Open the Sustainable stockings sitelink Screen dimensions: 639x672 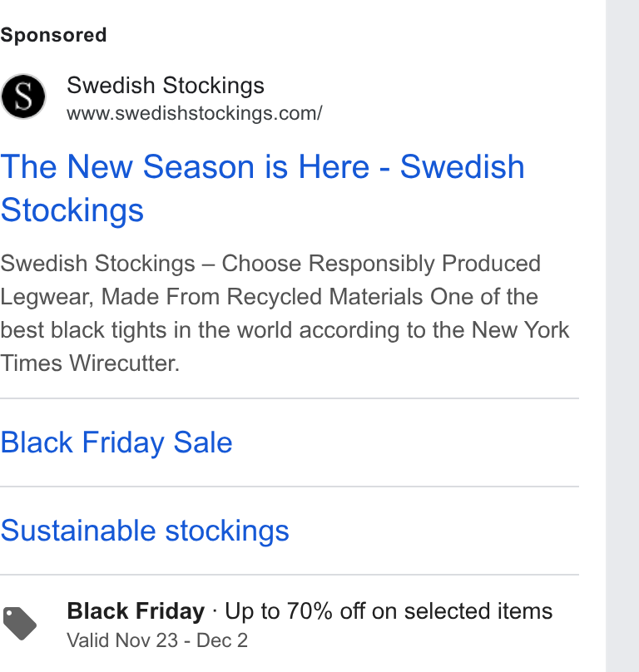click(x=145, y=531)
